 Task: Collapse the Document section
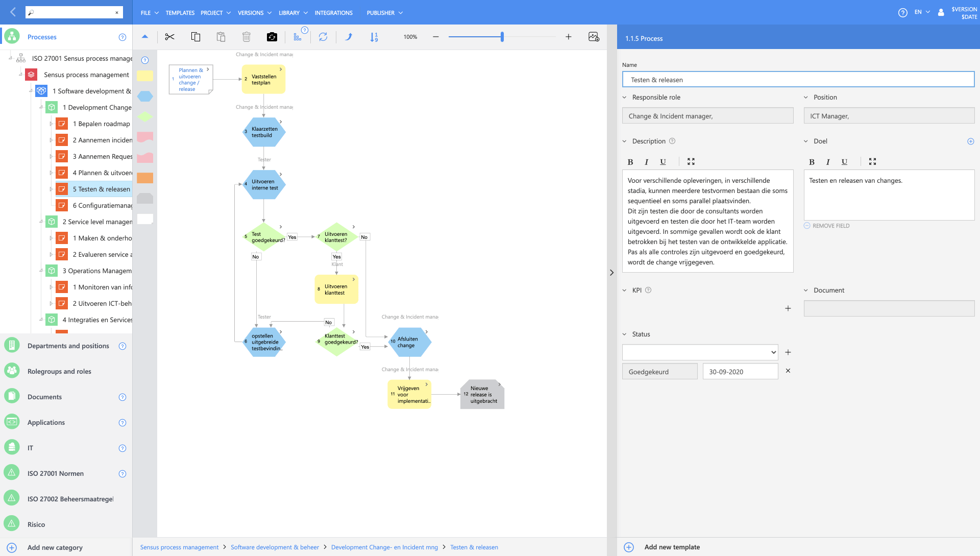point(806,291)
